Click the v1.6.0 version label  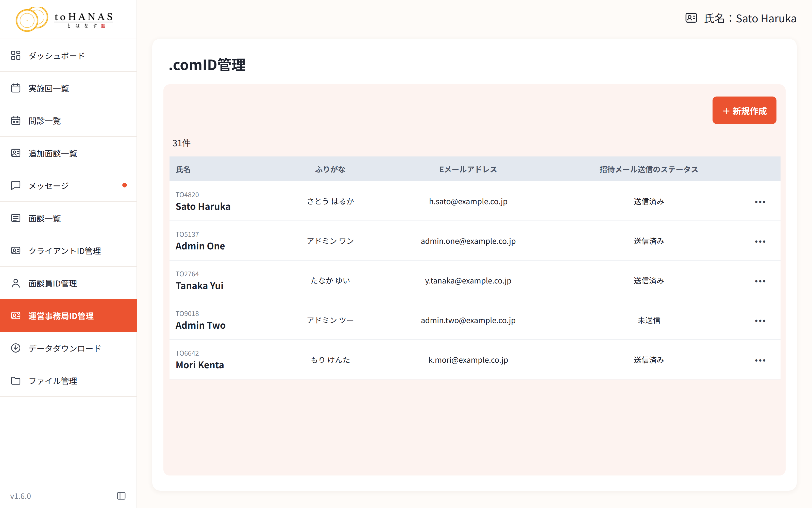[x=21, y=496]
